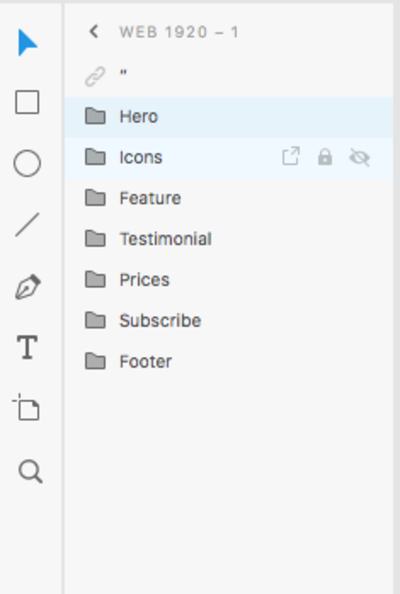Select the Line tool
The height and width of the screenshot is (594, 400).
click(27, 225)
